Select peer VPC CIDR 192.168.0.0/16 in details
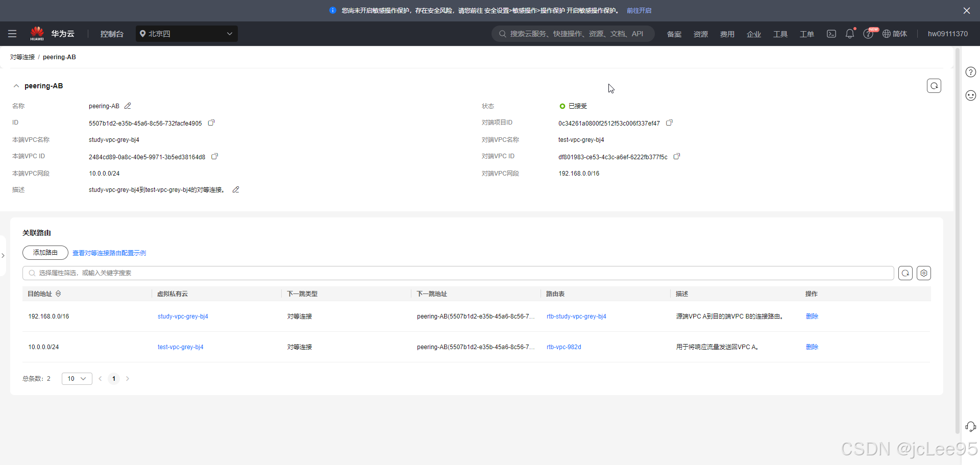 point(579,174)
